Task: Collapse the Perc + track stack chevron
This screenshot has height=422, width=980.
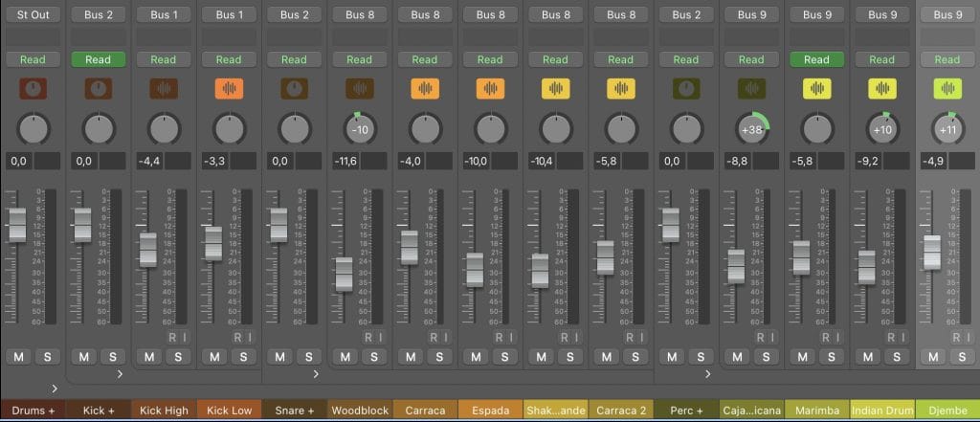Action: pyautogui.click(x=707, y=373)
